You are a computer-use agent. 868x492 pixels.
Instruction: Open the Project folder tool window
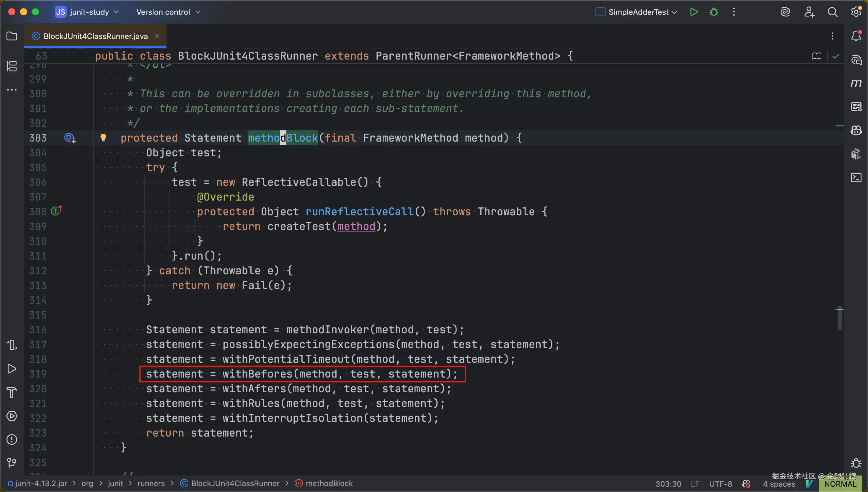coord(12,36)
